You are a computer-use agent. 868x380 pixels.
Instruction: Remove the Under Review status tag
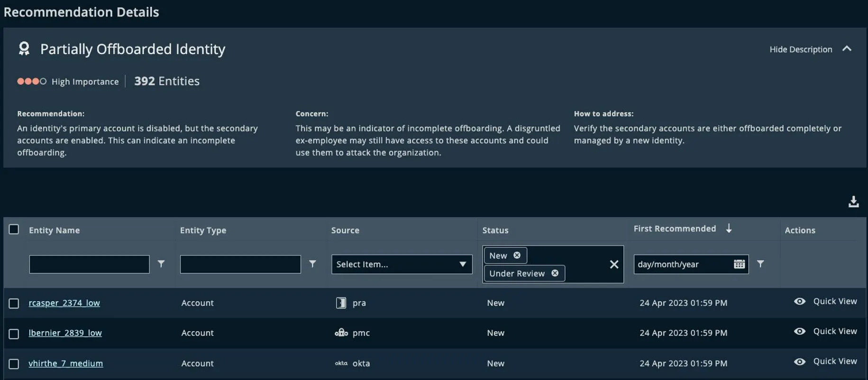click(555, 273)
